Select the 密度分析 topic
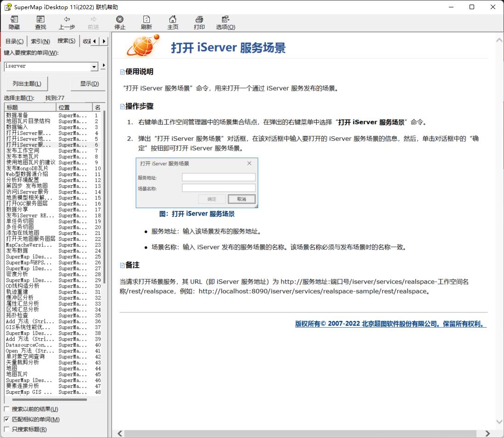Image resolution: width=504 pixels, height=438 pixels. (17, 274)
